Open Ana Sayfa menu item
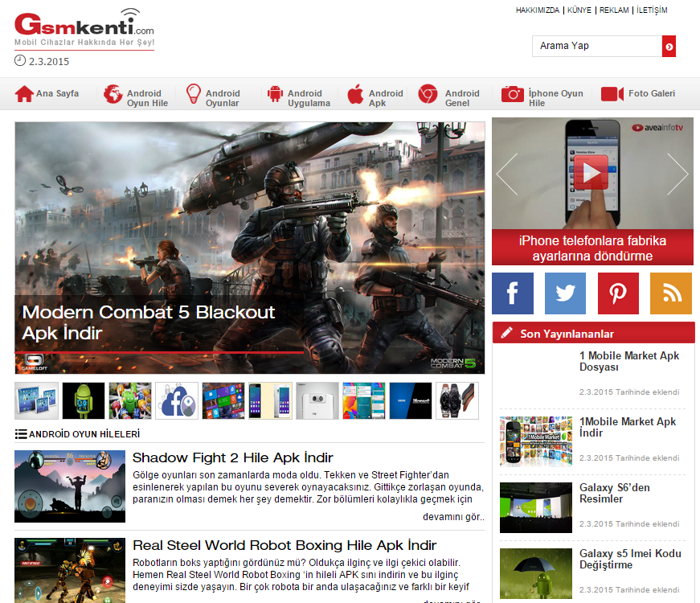 coord(57,93)
